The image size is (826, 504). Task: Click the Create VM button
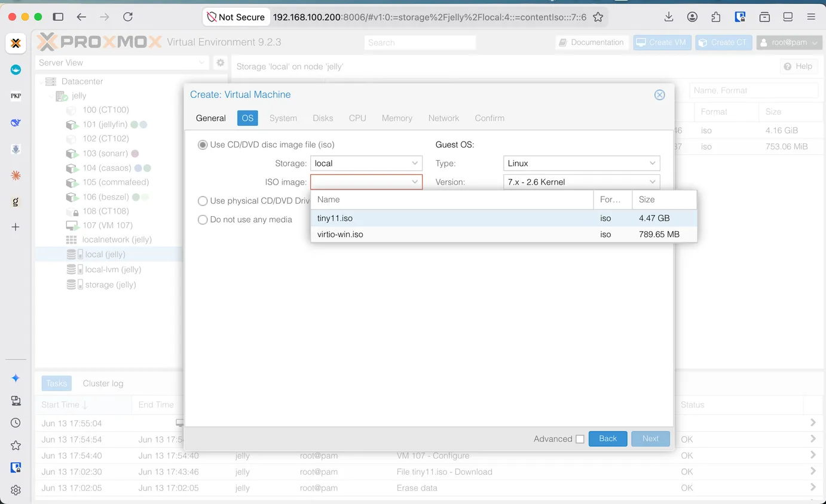662,42
